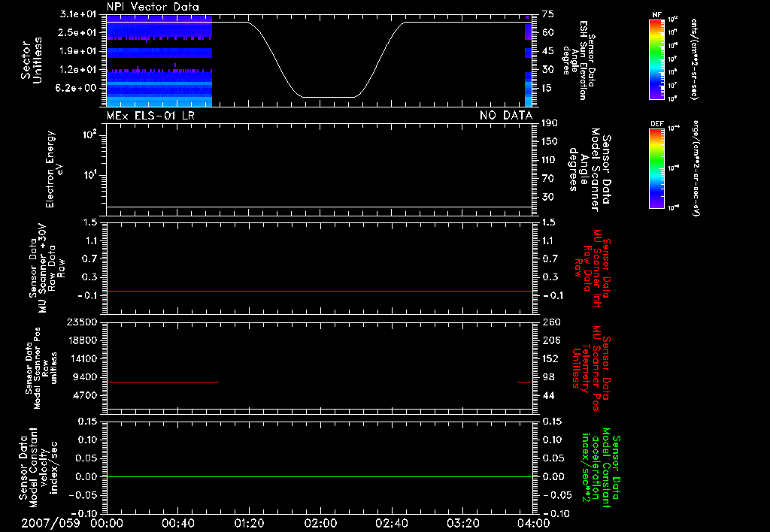Click the green Model Constant acceleration axis title
Image resolution: width=770 pixels, height=532 pixels.
(601, 469)
